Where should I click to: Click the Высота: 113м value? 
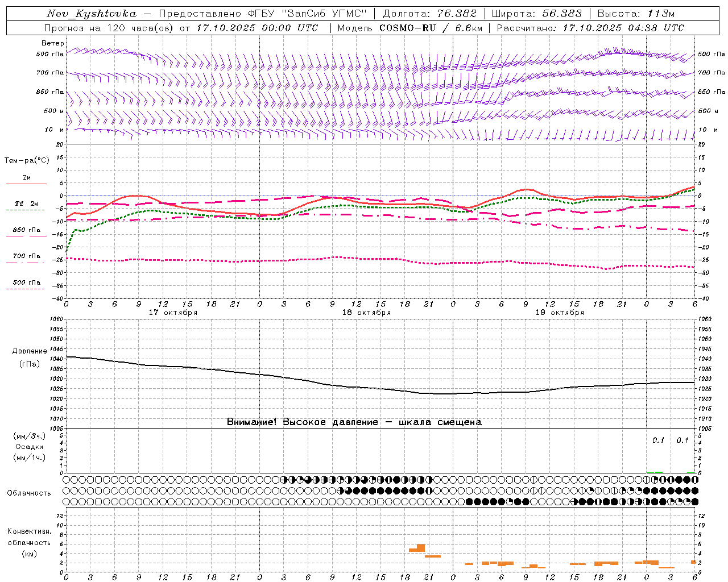pos(636,14)
